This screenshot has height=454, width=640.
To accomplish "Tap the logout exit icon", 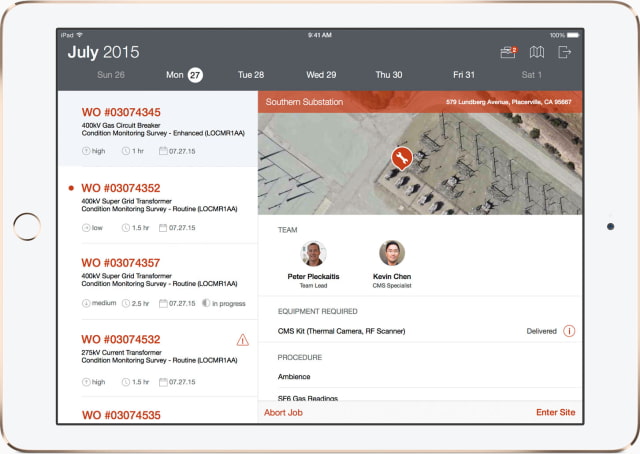I will click(x=564, y=52).
